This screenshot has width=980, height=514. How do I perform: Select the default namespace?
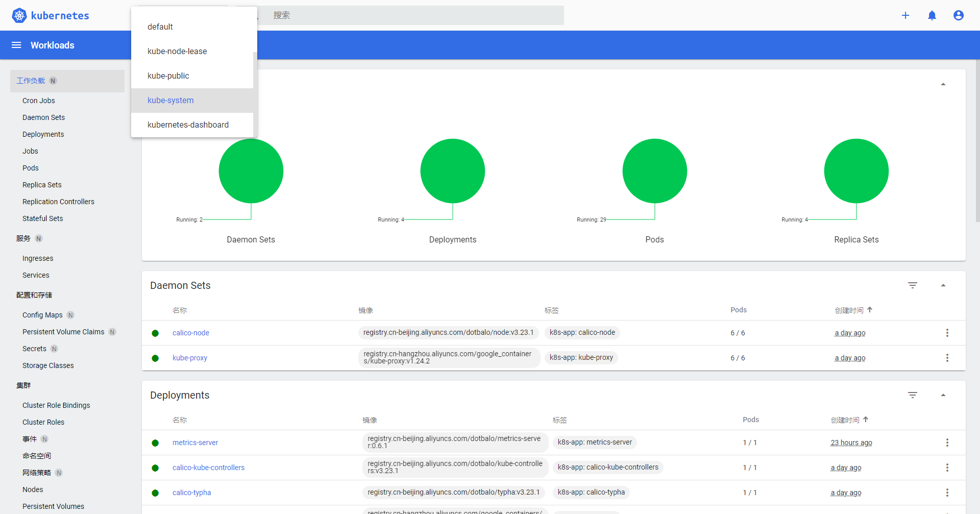[192, 27]
